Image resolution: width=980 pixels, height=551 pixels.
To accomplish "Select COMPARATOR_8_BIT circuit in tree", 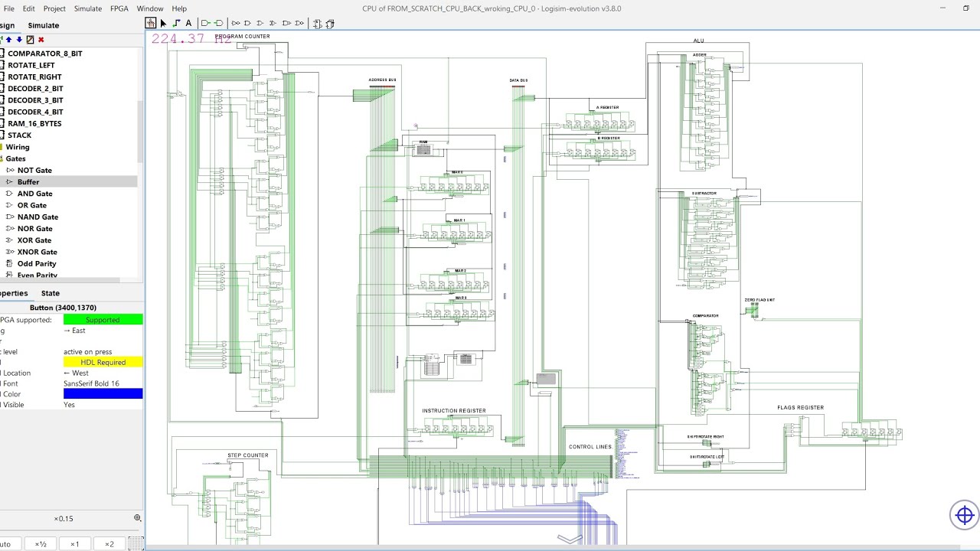I will pyautogui.click(x=45, y=54).
